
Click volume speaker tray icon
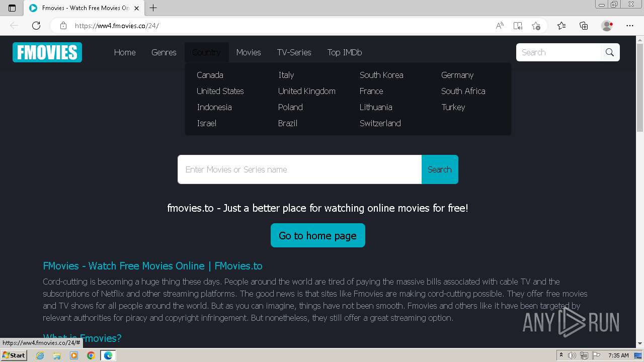572,355
